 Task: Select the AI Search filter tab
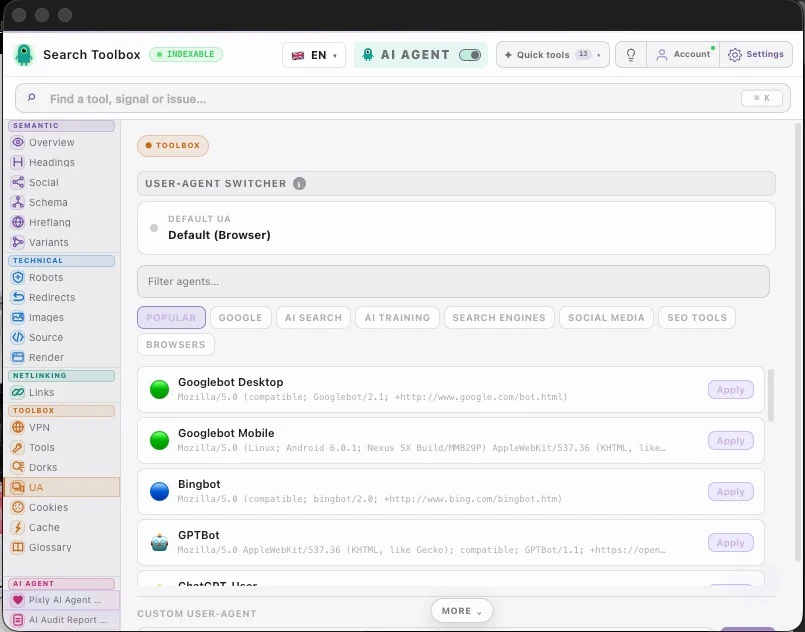pos(314,317)
